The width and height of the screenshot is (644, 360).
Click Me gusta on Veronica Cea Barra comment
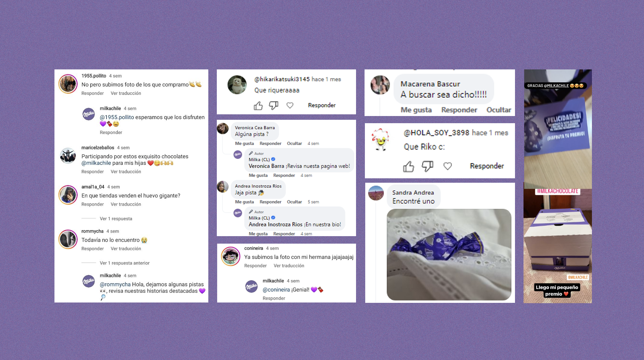point(244,143)
